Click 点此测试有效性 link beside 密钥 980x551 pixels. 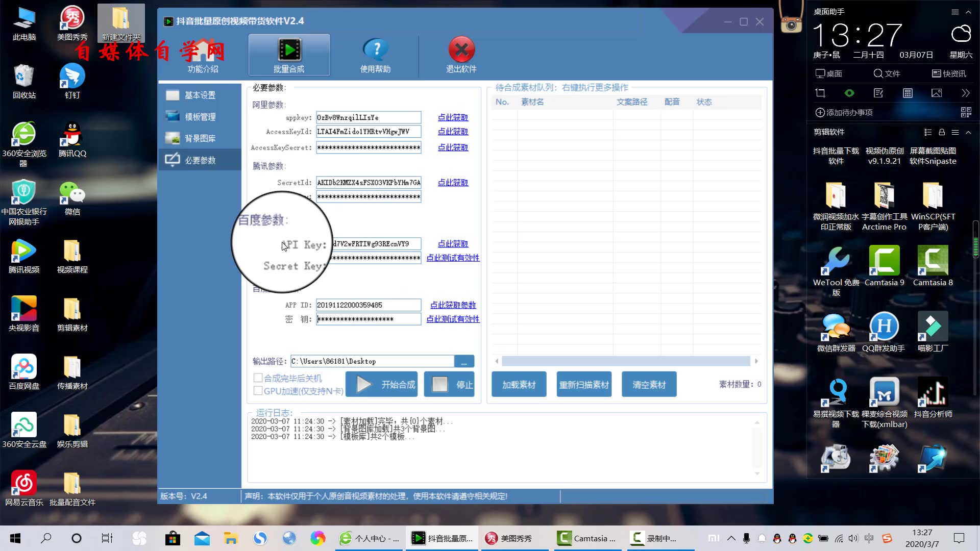[453, 319]
